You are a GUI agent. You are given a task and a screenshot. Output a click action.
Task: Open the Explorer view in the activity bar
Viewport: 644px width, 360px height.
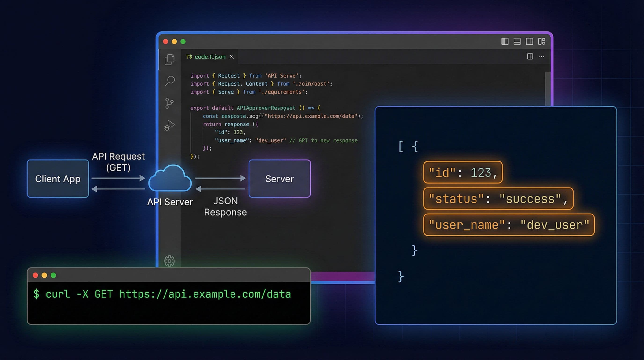pos(170,59)
